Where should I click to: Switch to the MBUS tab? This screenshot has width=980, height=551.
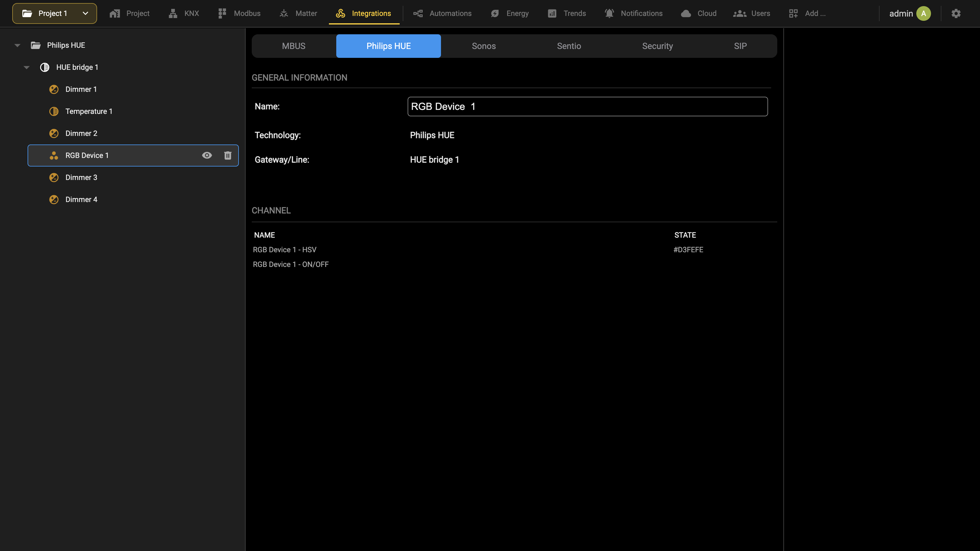(294, 46)
